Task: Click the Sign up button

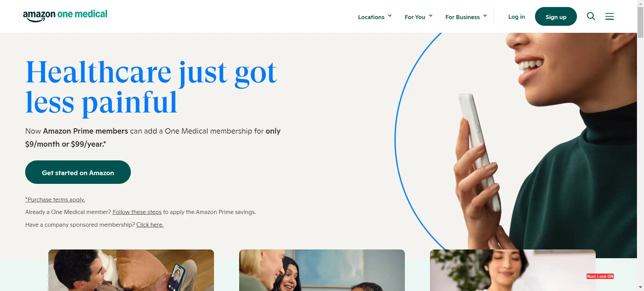Action: coord(556,16)
